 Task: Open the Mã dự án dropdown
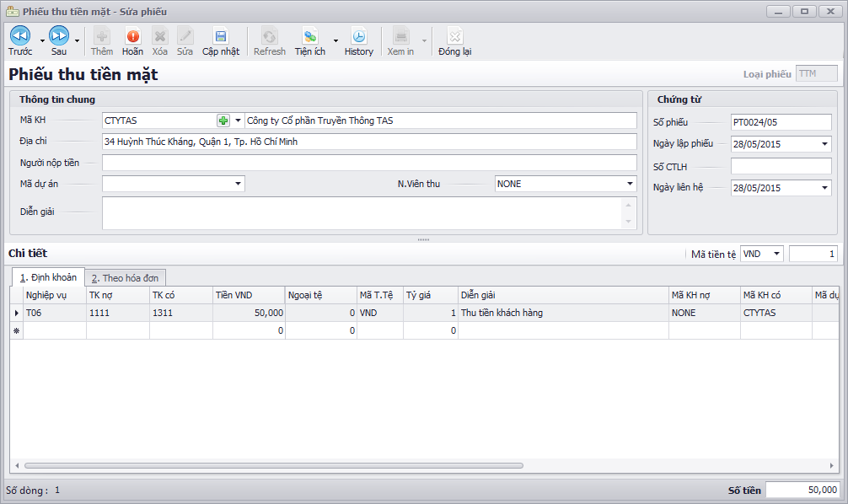(238, 184)
